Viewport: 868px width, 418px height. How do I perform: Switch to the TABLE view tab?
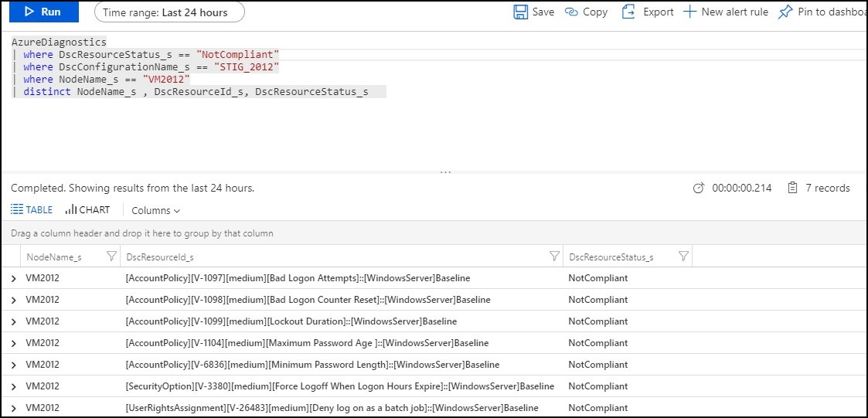32,210
